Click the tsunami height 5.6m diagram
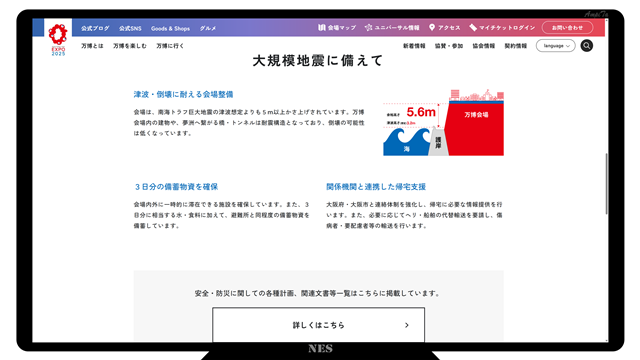Viewport: 640px width, 360px height. [x=443, y=122]
